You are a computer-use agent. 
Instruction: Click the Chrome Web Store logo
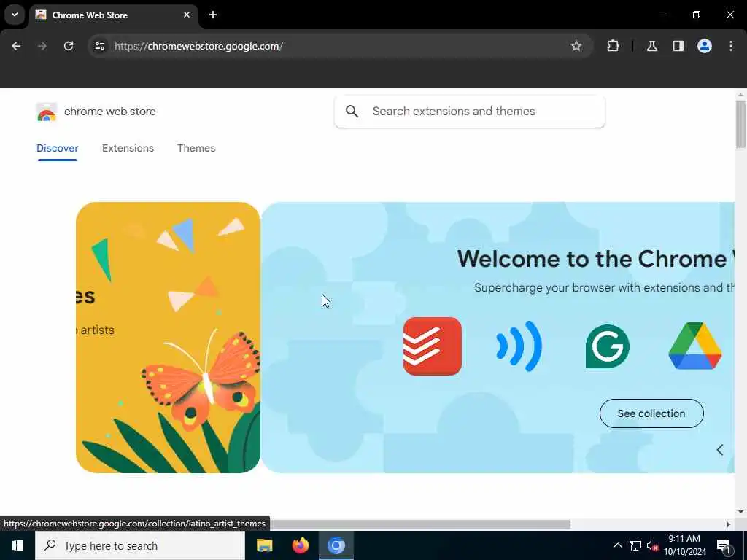pyautogui.click(x=46, y=112)
